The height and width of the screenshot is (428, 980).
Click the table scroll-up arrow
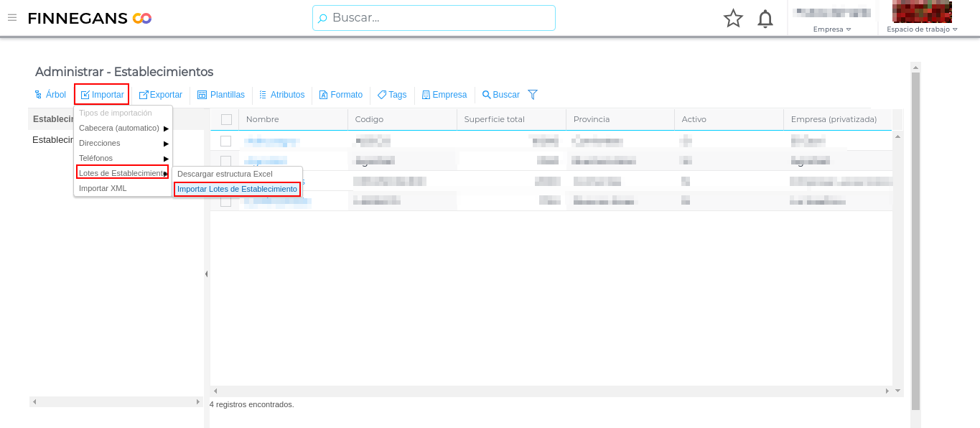click(897, 136)
